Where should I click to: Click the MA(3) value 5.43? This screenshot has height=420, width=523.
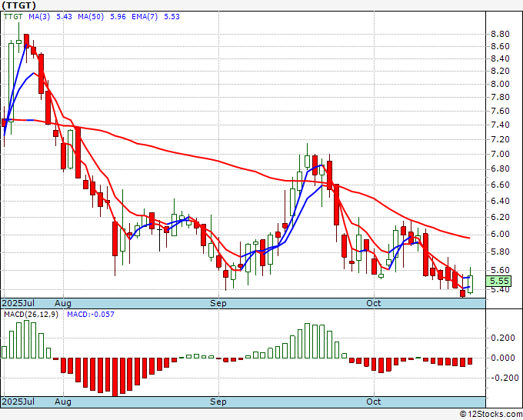pyautogui.click(x=64, y=17)
